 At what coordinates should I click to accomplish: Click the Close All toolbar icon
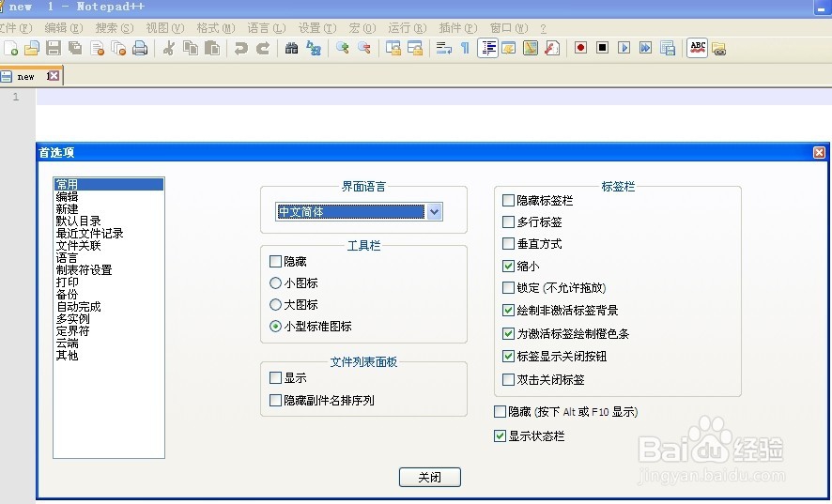118,48
